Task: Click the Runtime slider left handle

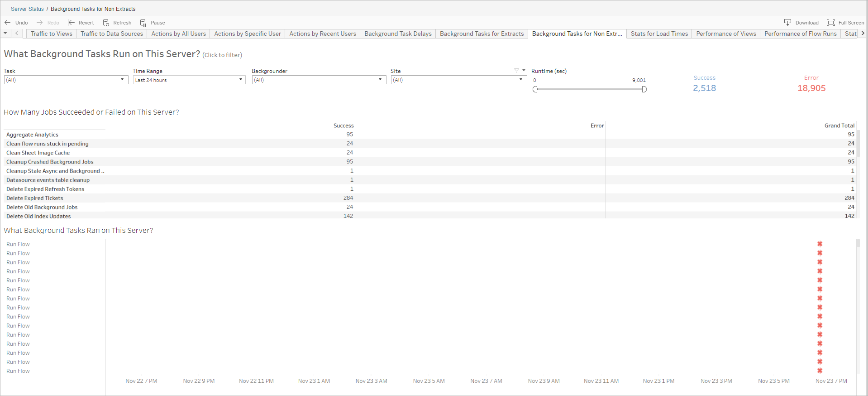Action: pos(535,89)
